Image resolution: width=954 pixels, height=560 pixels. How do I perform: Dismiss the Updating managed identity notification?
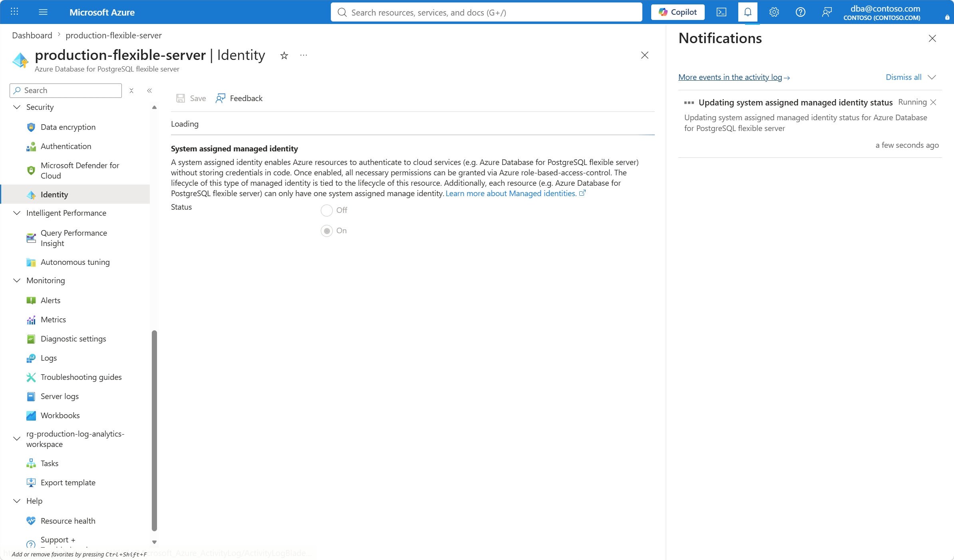pos(933,102)
